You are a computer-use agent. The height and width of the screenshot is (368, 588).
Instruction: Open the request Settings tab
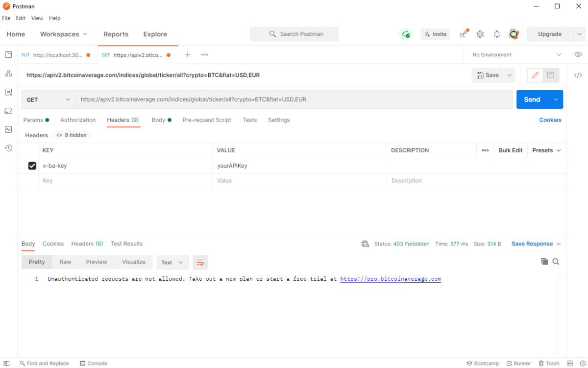[279, 120]
